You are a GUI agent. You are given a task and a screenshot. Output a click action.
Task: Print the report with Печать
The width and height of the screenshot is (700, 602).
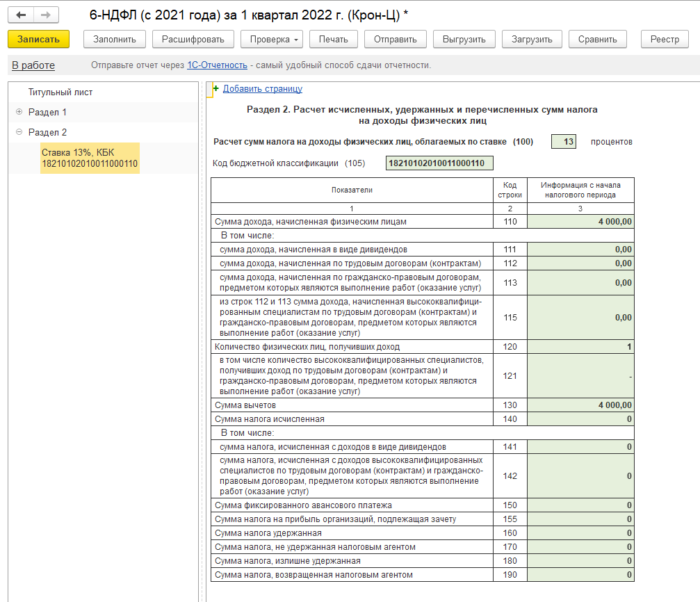333,40
